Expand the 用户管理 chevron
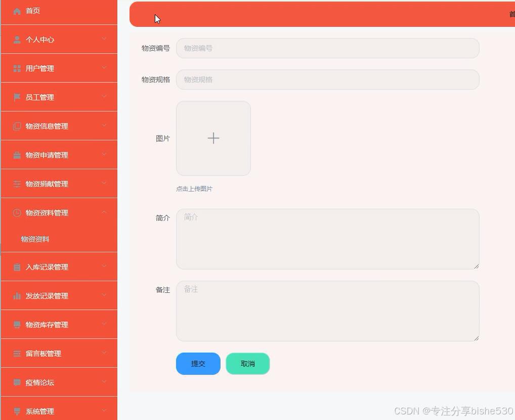515x420 pixels. [104, 68]
